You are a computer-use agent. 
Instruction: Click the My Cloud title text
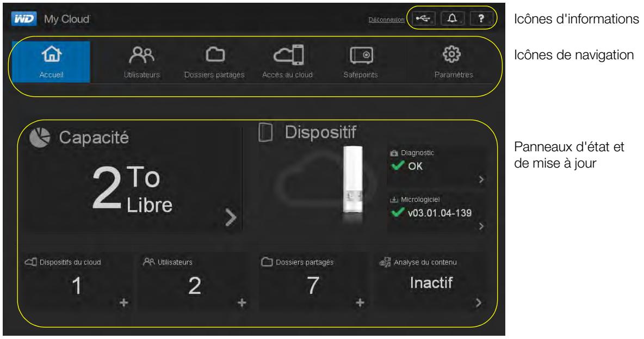(67, 19)
